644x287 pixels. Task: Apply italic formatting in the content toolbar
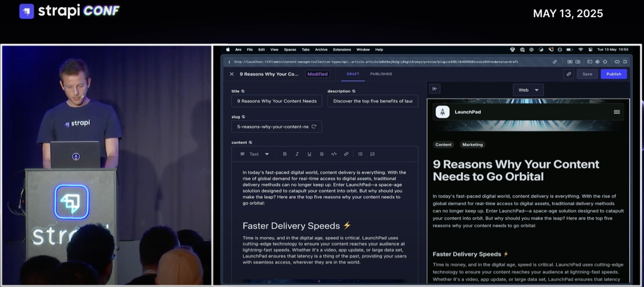pos(297,154)
